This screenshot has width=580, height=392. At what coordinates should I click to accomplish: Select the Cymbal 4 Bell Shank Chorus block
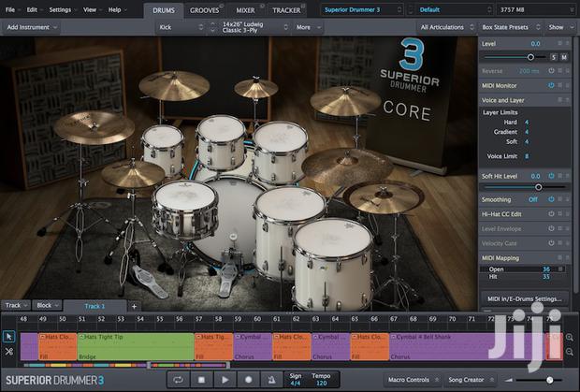click(x=467, y=346)
